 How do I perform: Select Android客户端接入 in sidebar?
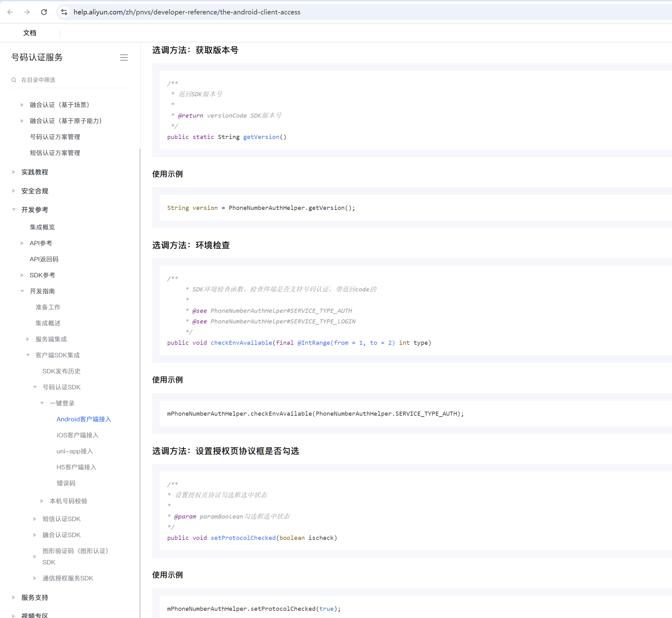coord(84,419)
